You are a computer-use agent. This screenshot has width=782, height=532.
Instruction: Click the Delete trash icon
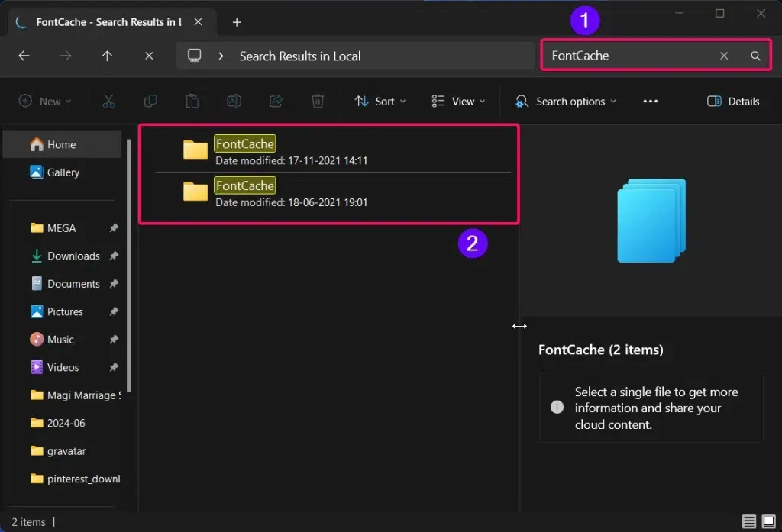pos(318,102)
